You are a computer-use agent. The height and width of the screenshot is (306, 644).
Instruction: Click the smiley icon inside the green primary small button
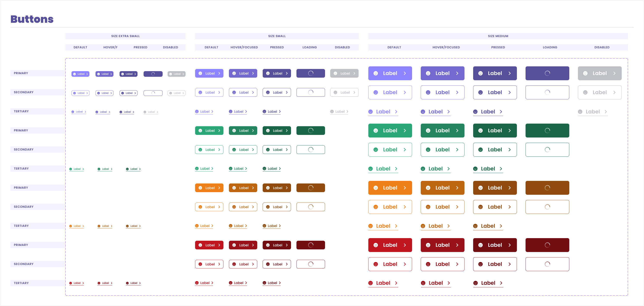point(200,131)
